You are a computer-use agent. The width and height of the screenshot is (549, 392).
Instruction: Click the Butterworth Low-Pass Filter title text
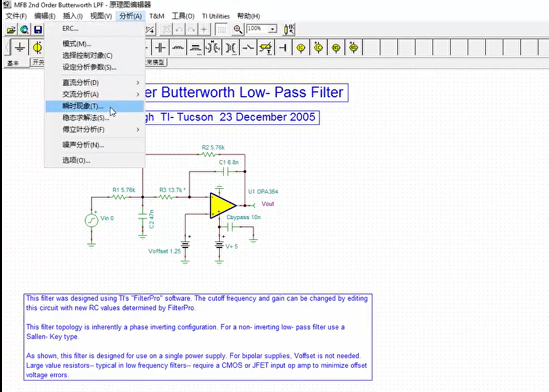click(246, 92)
